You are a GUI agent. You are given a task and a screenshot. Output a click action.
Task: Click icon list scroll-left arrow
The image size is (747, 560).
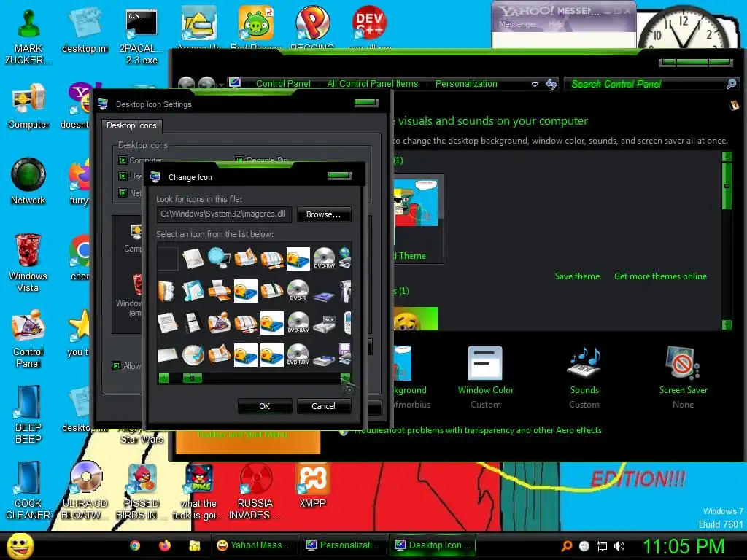(163, 378)
